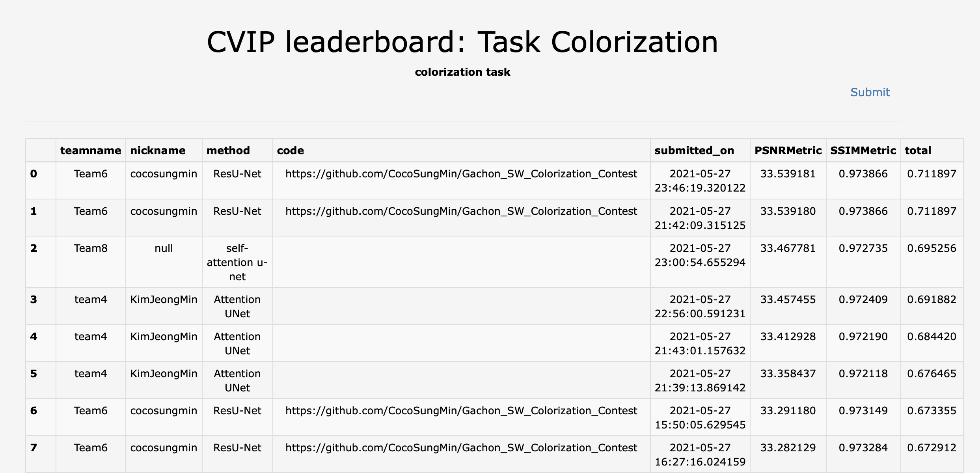Sort by the teamname column header
The width and height of the screenshot is (980, 473).
pyautogui.click(x=90, y=150)
